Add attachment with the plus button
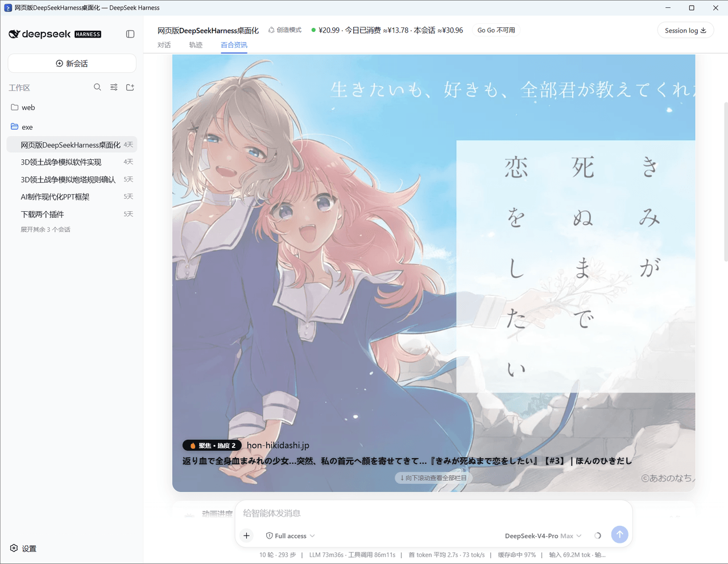 [x=246, y=536]
